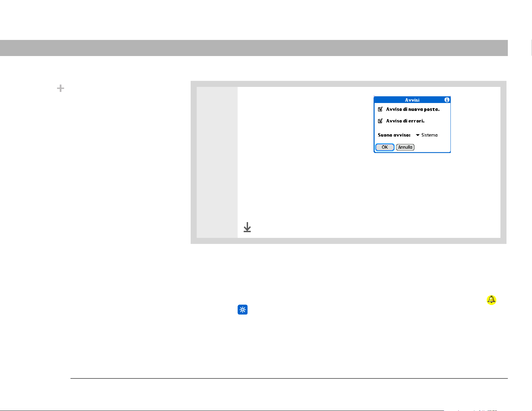
Task: Click the down arrow continue icon
Action: 247,227
